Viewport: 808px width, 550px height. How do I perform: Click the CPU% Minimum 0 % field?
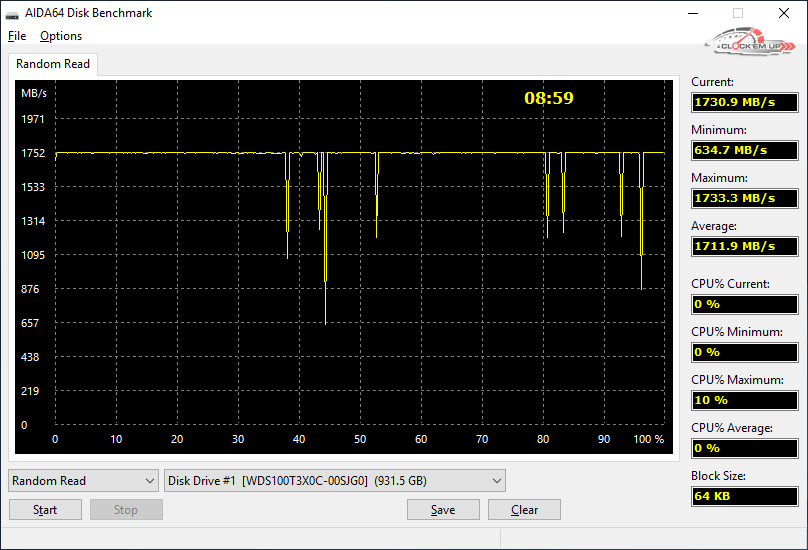(745, 352)
